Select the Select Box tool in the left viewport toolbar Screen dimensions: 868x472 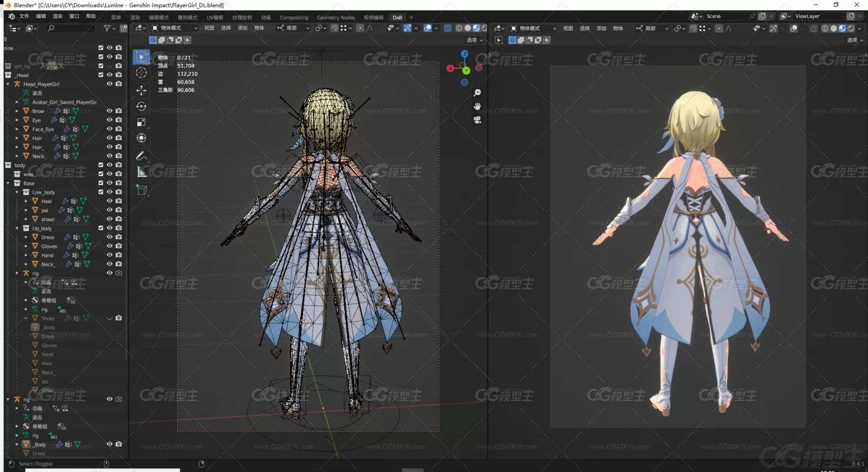coord(141,57)
